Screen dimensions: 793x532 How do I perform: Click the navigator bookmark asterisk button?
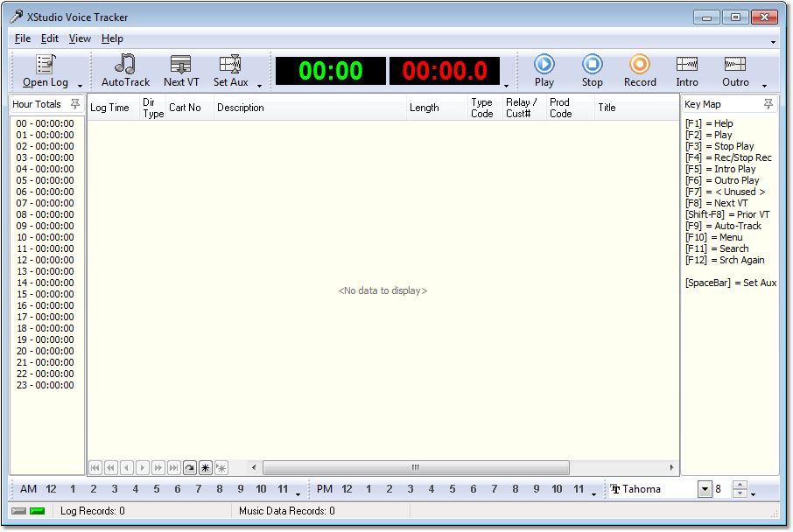coord(205,468)
